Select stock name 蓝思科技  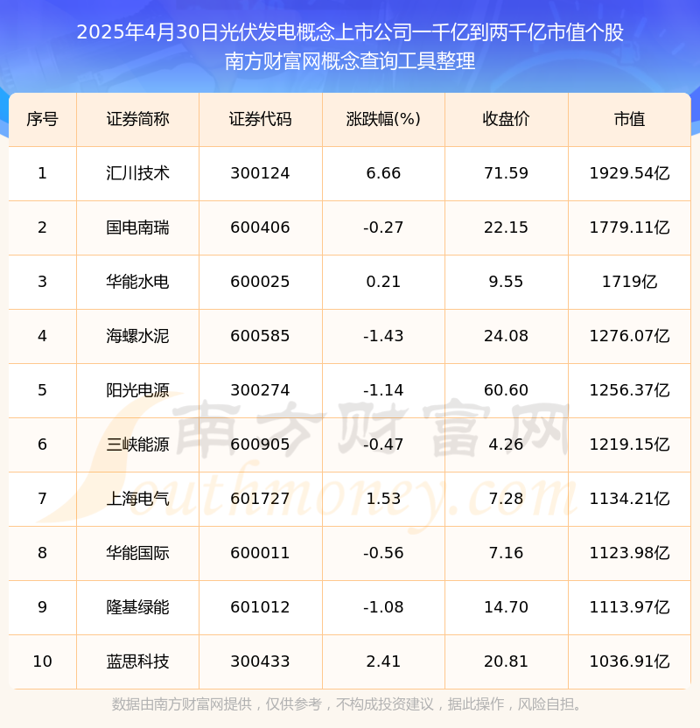coord(137,661)
